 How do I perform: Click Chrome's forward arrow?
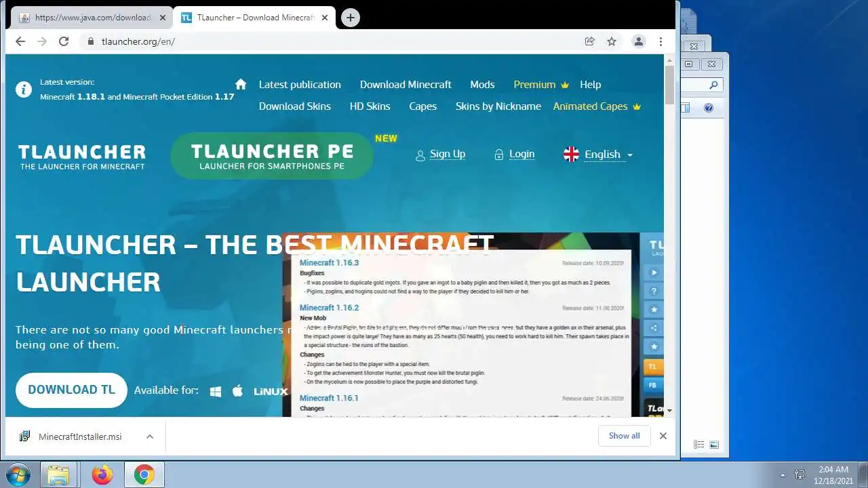click(x=42, y=41)
